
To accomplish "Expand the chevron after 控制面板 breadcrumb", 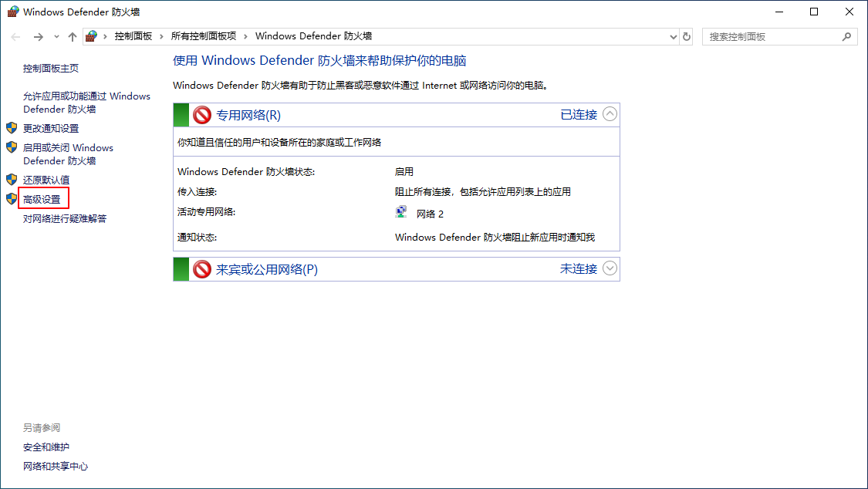I will [162, 36].
